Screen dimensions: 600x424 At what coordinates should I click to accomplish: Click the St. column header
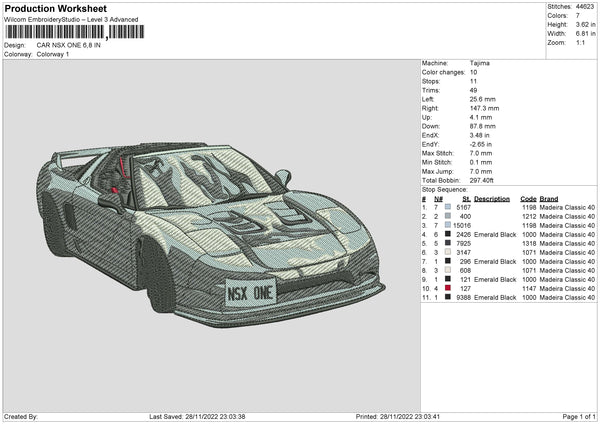[466, 198]
